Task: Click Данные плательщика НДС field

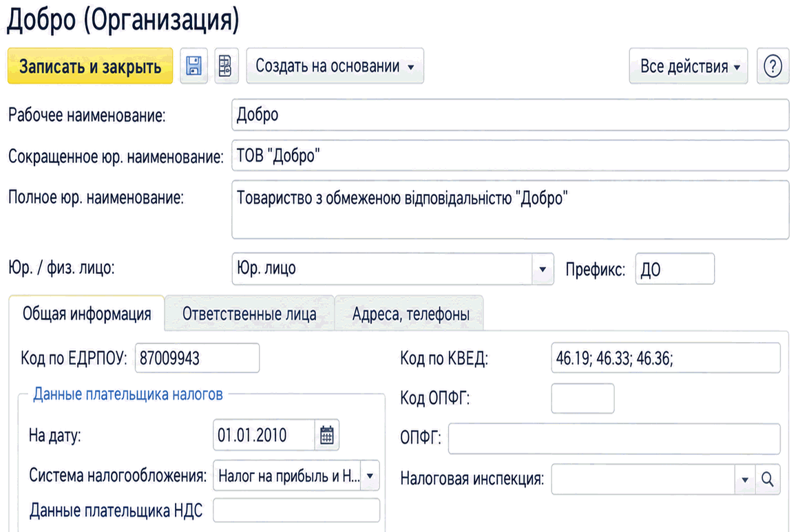Action: [x=296, y=510]
